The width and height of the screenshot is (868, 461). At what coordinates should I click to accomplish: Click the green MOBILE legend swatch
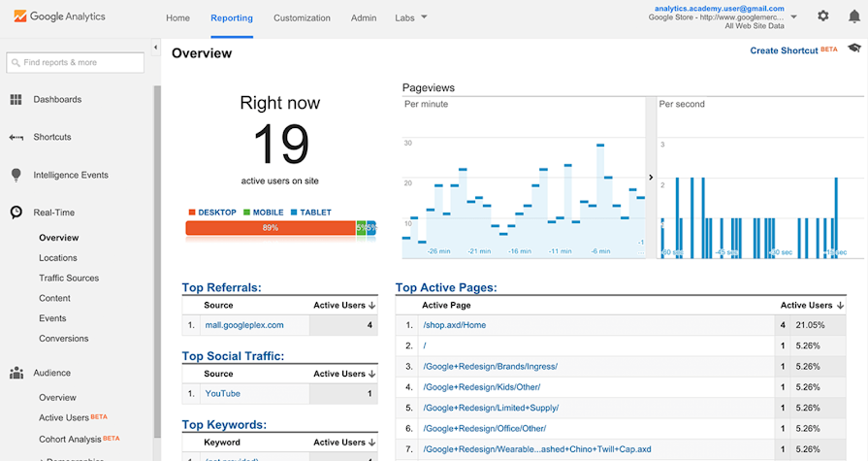247,213
